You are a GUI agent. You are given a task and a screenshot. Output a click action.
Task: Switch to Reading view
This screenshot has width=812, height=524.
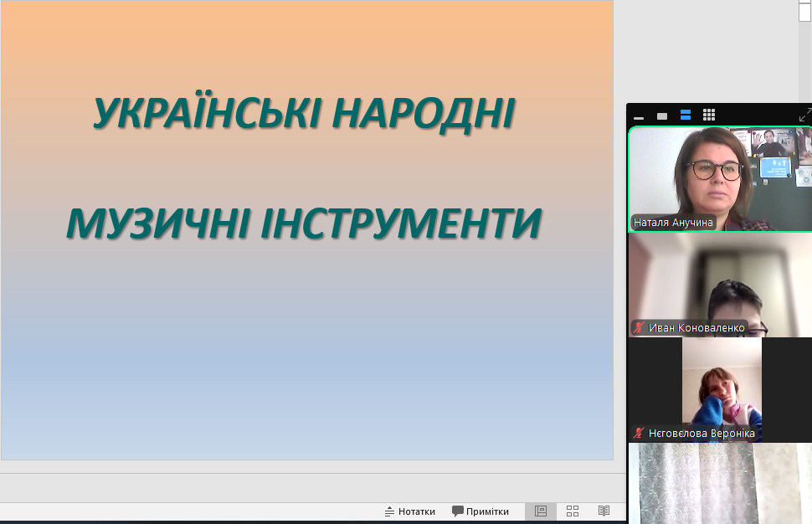(604, 511)
